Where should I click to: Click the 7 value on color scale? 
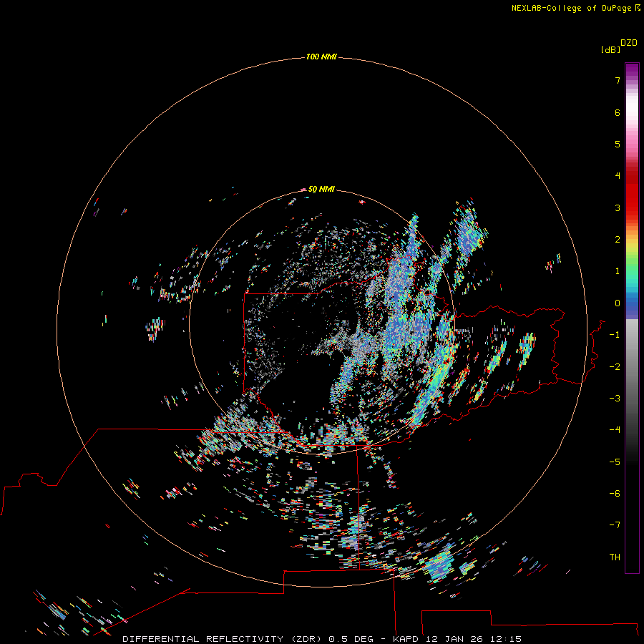pos(618,80)
